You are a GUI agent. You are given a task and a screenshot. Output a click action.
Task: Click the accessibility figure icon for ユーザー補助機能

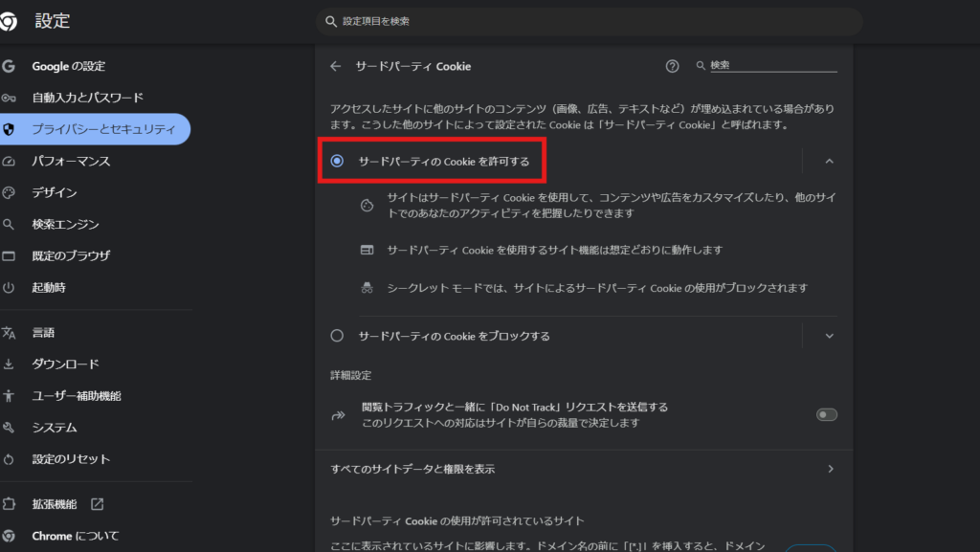[x=8, y=396]
